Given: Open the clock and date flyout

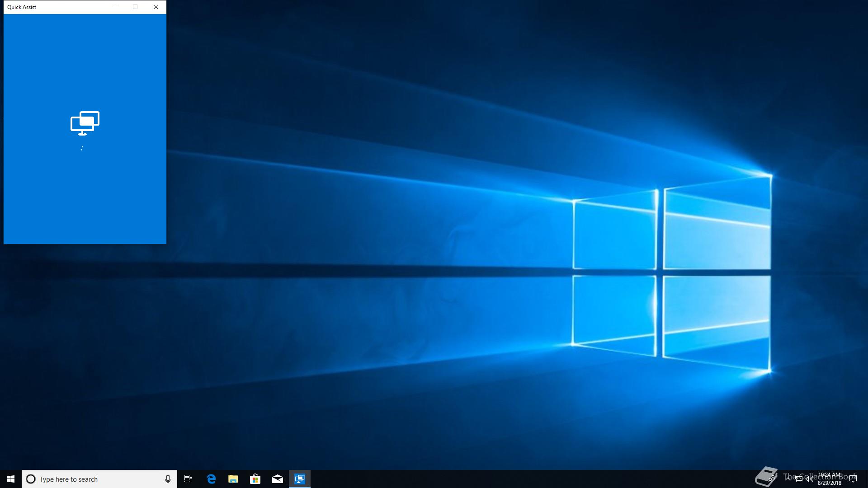Looking at the screenshot, I should 830,479.
